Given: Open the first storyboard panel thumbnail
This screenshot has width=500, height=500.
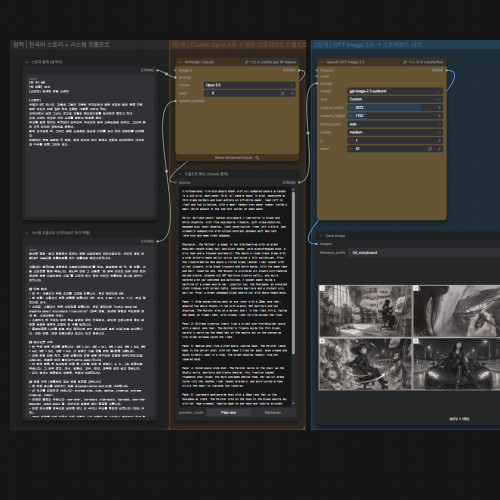Looking at the screenshot, I should pyautogui.click(x=365, y=311).
